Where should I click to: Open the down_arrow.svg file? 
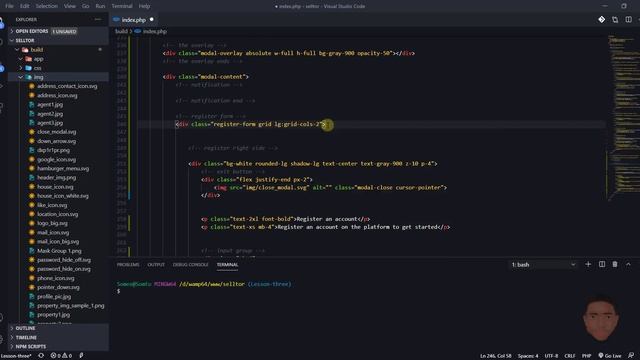coord(56,141)
